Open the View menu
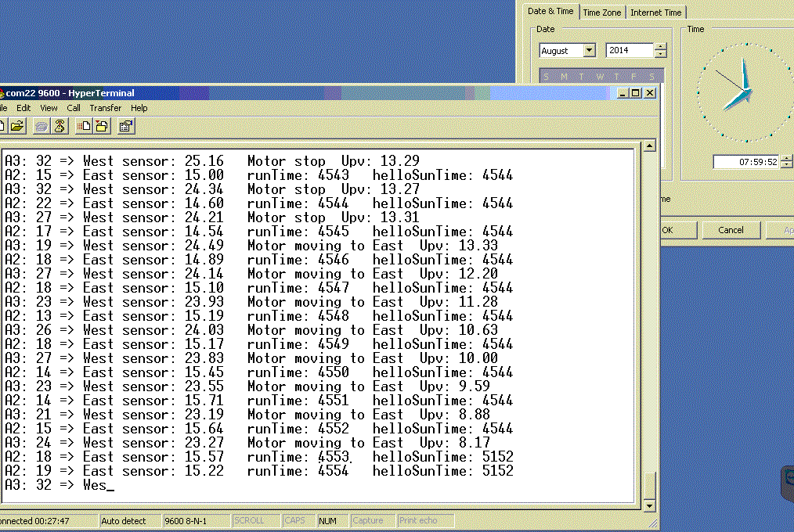Image resolution: width=794 pixels, height=532 pixels. point(49,108)
